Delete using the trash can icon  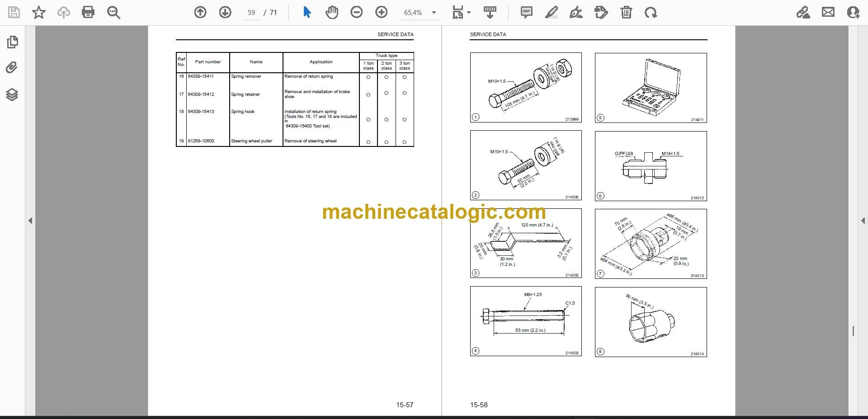626,12
